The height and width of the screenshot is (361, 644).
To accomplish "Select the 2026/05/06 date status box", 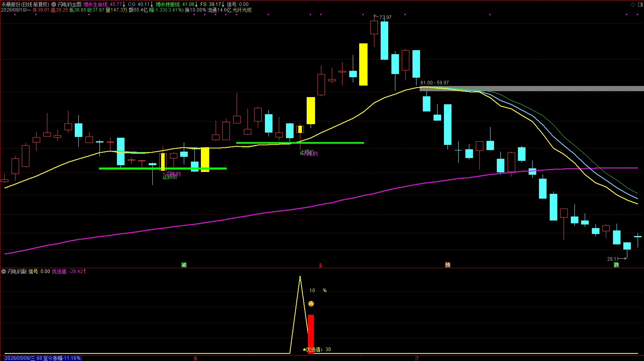I will tap(43, 358).
